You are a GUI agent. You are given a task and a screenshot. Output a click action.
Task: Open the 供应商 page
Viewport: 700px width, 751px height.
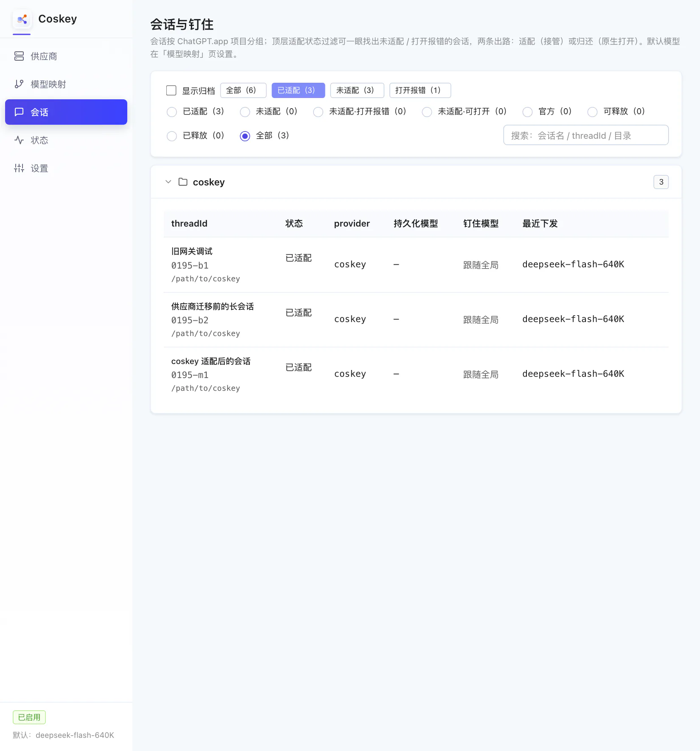[x=66, y=56]
